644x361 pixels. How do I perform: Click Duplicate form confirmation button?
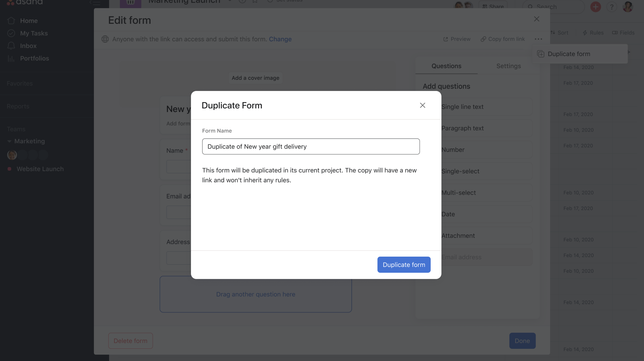click(x=404, y=265)
